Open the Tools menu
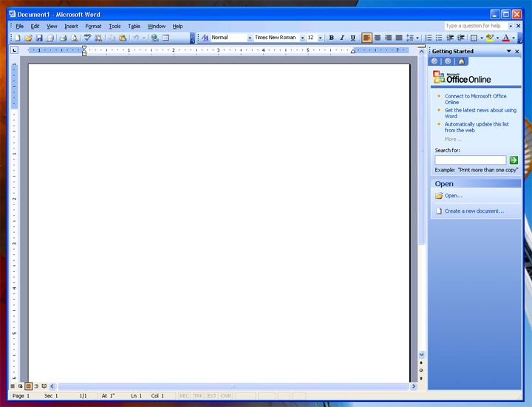 point(115,26)
